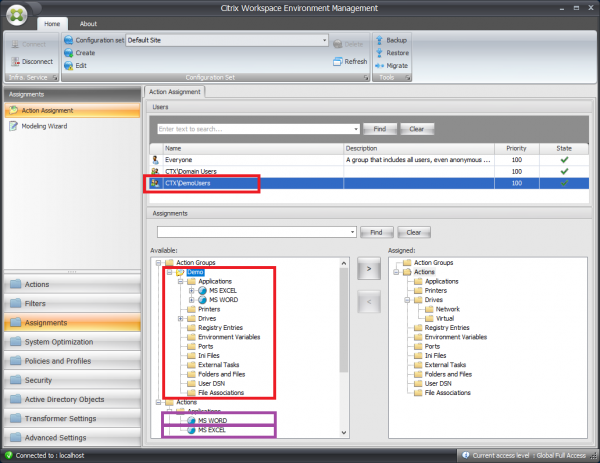This screenshot has width=600, height=463.
Task: Open the Modeling Wizard in the sidebar
Action: [43, 126]
